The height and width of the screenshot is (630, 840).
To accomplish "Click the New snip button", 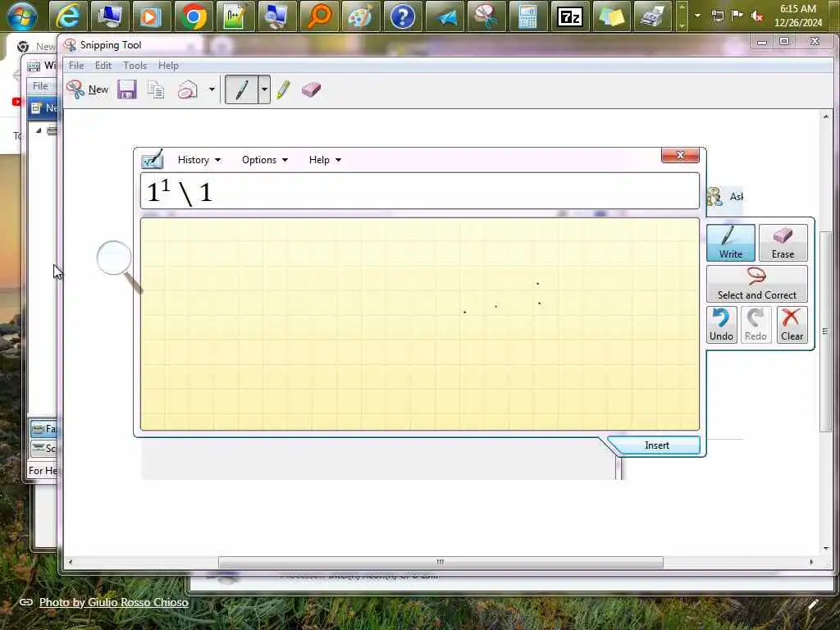I will point(88,89).
